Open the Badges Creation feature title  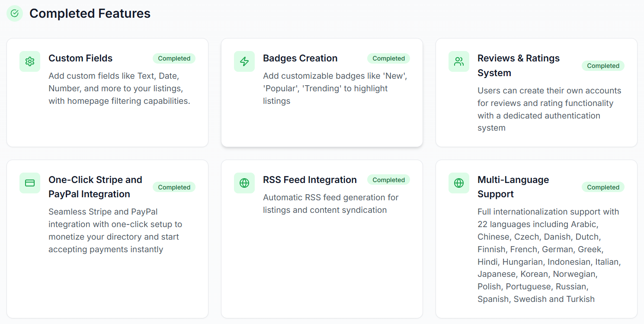point(300,58)
